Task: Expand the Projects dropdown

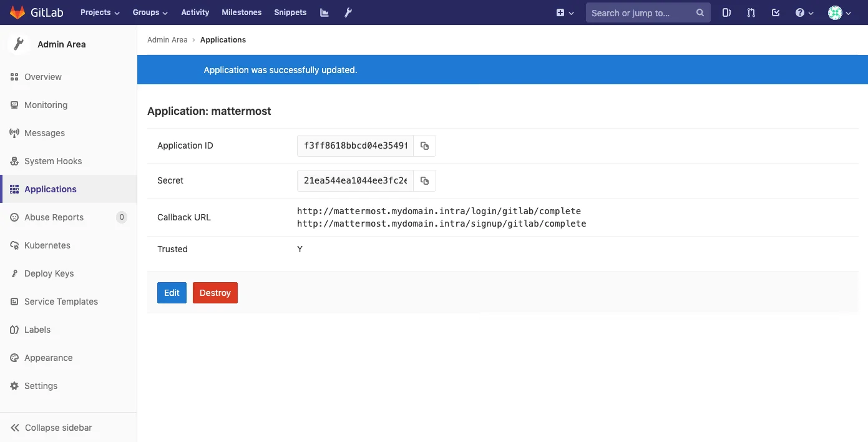Action: pyautogui.click(x=99, y=12)
